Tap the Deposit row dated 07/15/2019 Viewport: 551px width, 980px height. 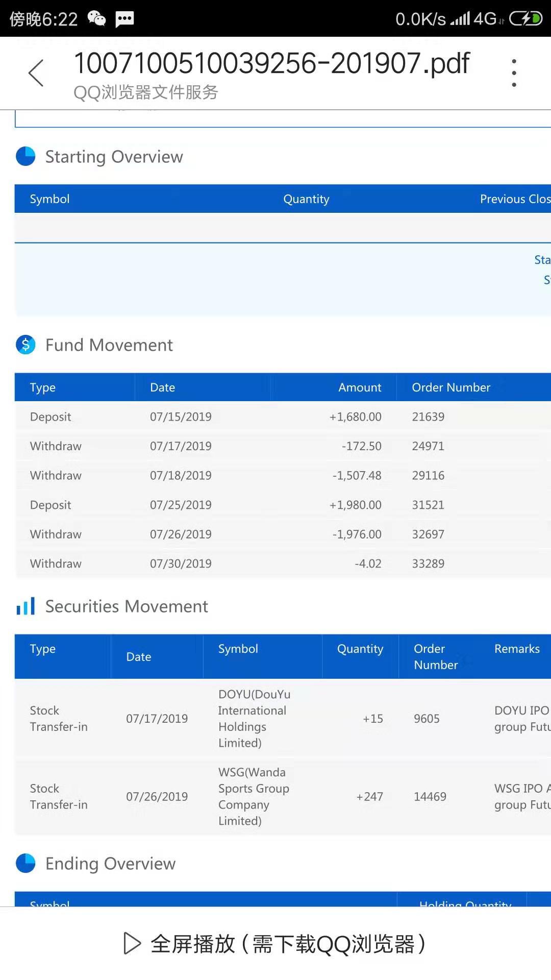point(51,416)
